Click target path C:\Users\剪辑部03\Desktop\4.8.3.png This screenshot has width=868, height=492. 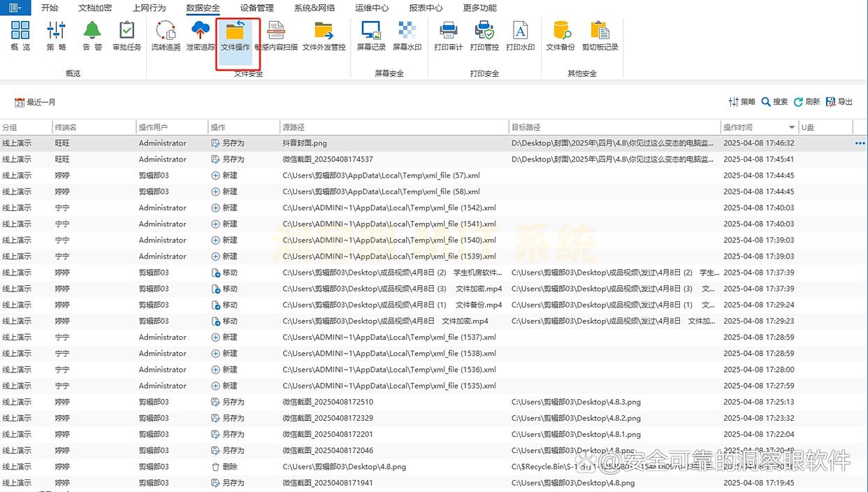576,402
